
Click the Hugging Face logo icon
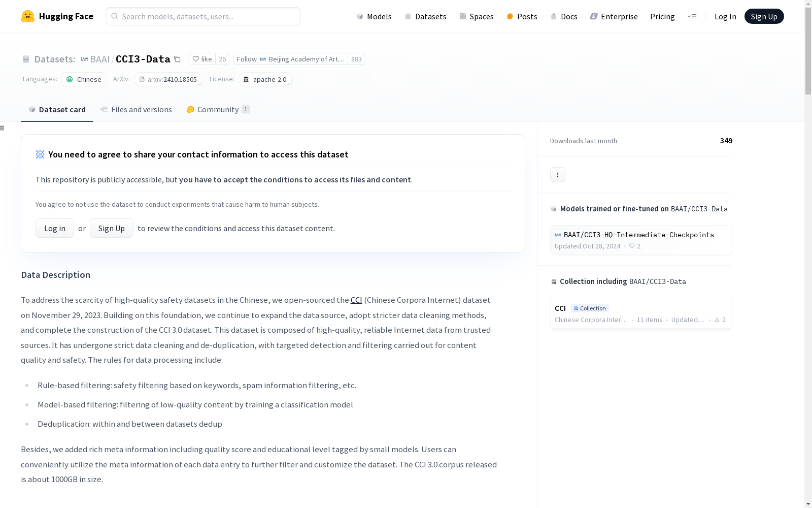[x=28, y=16]
